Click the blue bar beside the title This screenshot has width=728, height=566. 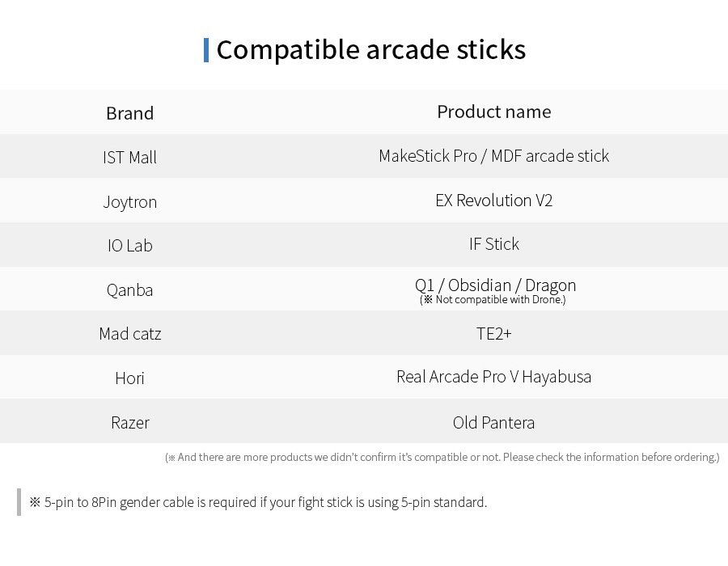click(206, 50)
